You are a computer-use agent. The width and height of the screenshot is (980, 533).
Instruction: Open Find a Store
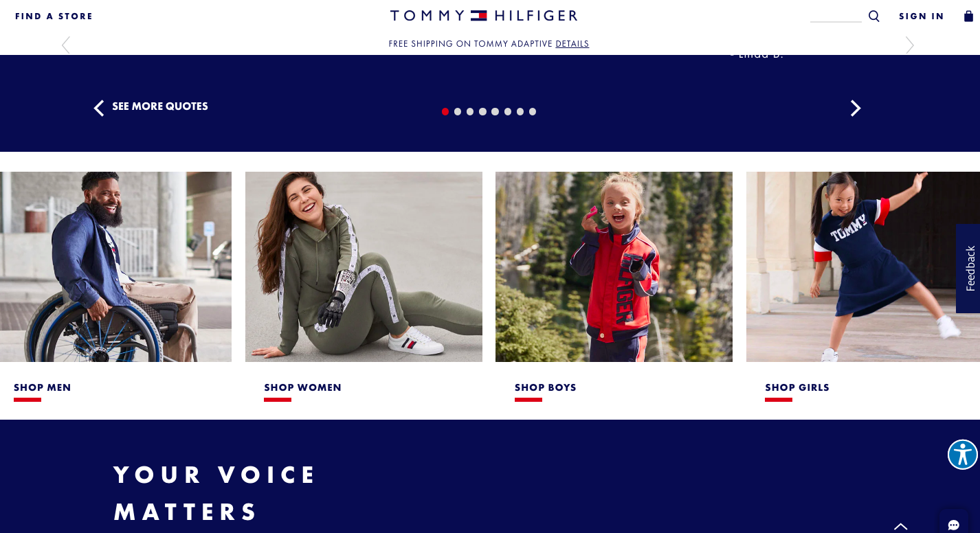point(54,16)
